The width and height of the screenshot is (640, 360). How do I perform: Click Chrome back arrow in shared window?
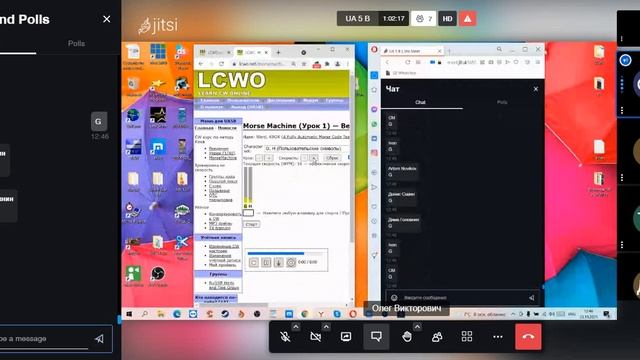[201, 64]
